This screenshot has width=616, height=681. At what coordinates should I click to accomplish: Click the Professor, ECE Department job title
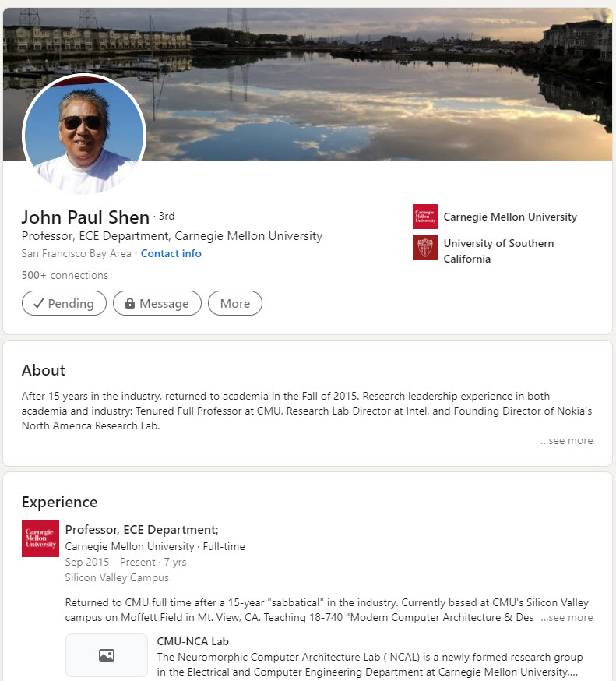pyautogui.click(x=142, y=530)
